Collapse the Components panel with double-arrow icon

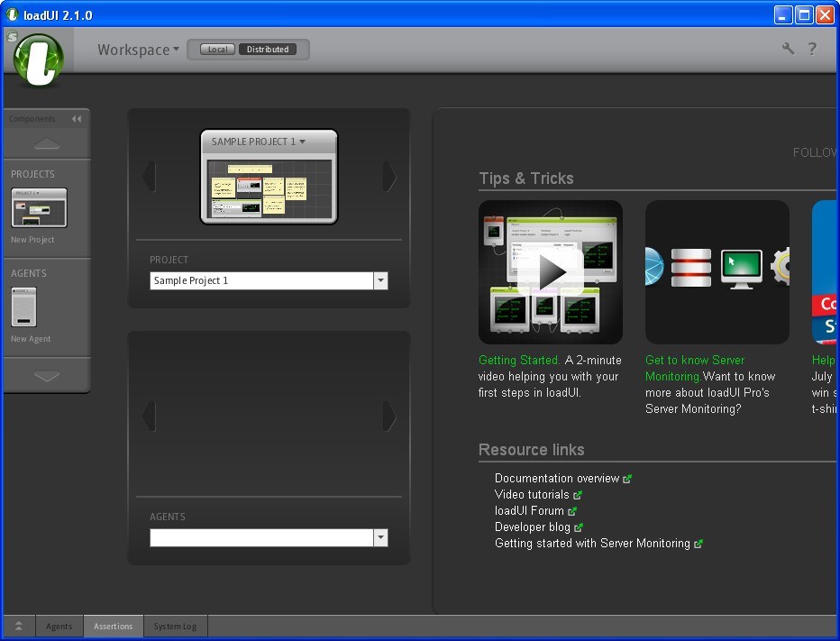point(77,119)
